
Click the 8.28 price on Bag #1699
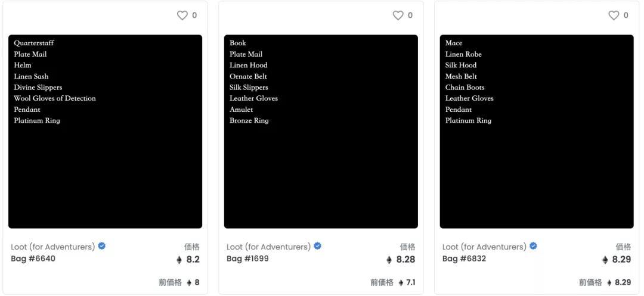[405, 260]
